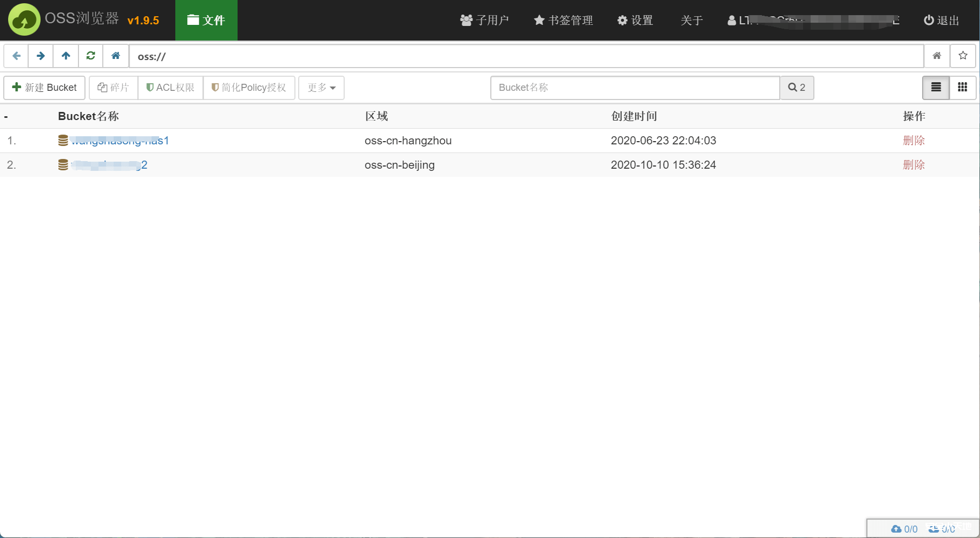Click the Bucket名称 search input field
The width and height of the screenshot is (980, 538).
[x=635, y=87]
